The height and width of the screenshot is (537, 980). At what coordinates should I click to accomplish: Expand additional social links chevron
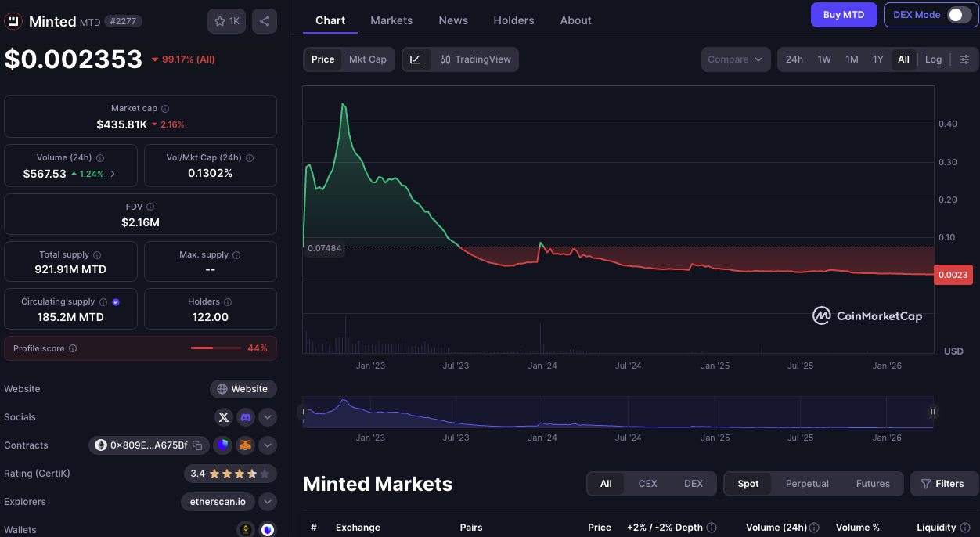(x=267, y=417)
